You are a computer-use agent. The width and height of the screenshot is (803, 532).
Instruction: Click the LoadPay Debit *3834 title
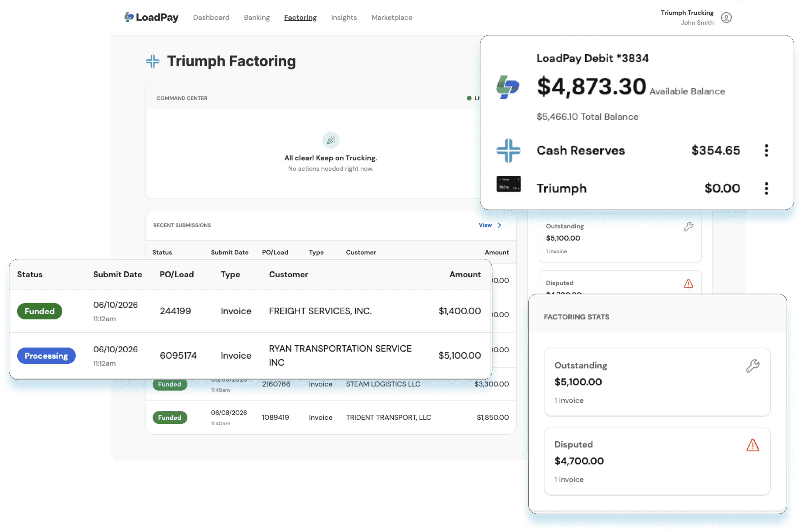(x=592, y=58)
